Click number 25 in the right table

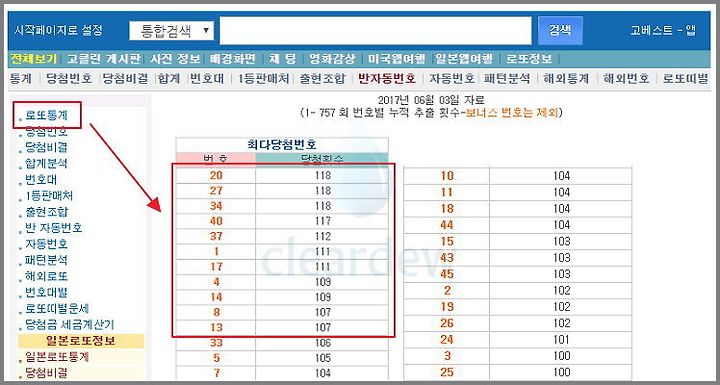[447, 372]
